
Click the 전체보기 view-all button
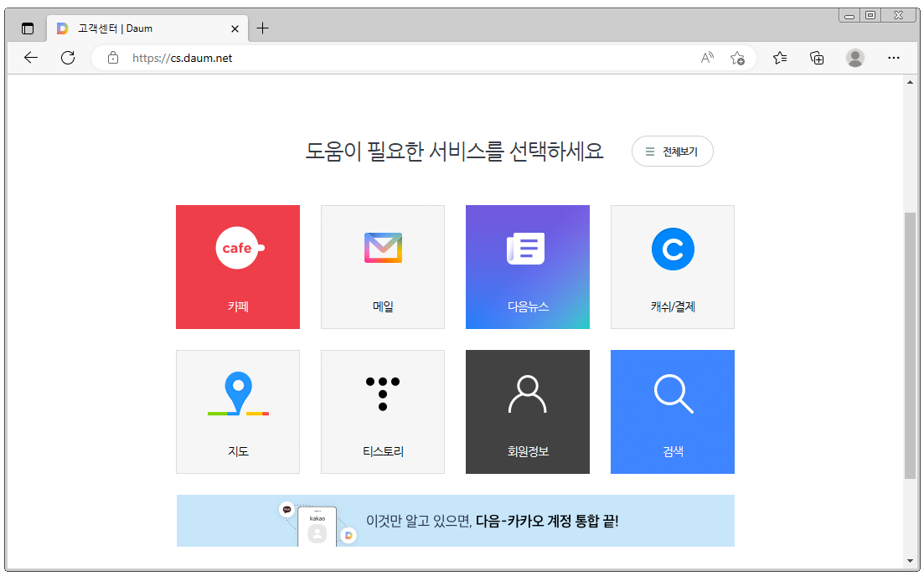[x=673, y=152]
